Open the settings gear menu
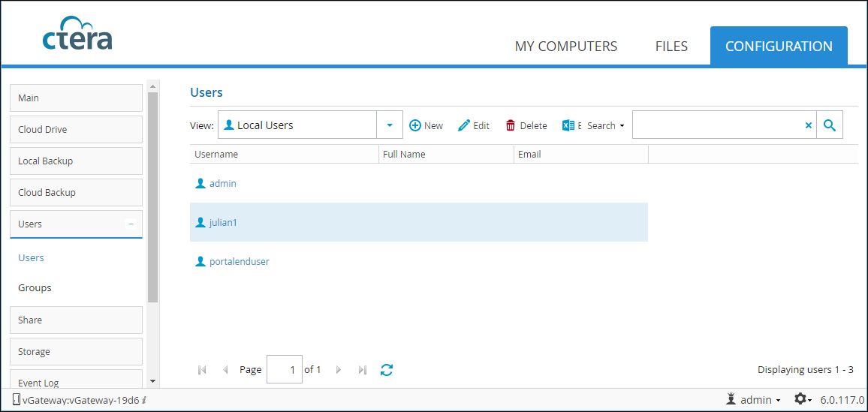The width and height of the screenshot is (868, 412). tap(803, 398)
